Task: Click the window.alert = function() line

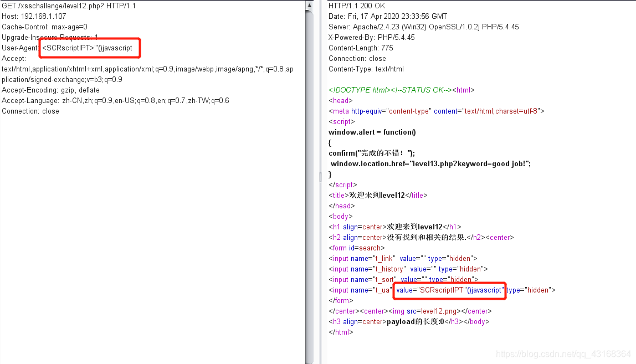Action: coord(372,132)
